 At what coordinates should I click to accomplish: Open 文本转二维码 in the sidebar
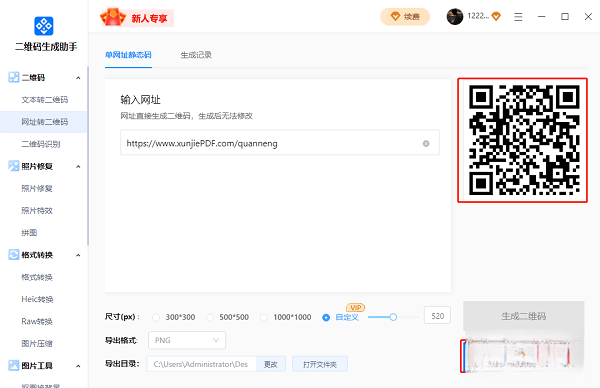click(x=44, y=100)
